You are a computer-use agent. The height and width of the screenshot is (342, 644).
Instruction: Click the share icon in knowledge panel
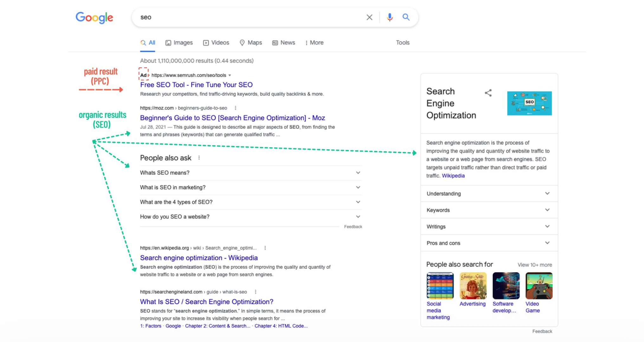click(x=488, y=93)
